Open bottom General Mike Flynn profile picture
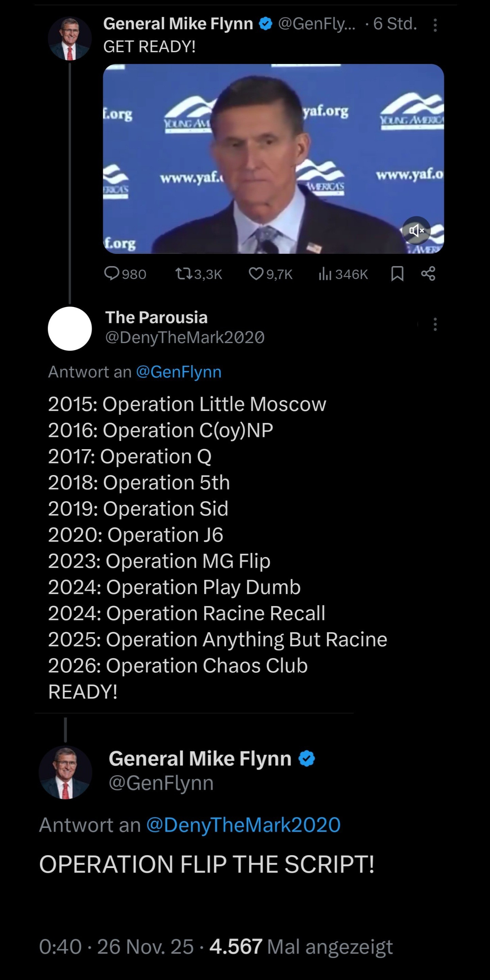The height and width of the screenshot is (980, 490). tap(65, 772)
